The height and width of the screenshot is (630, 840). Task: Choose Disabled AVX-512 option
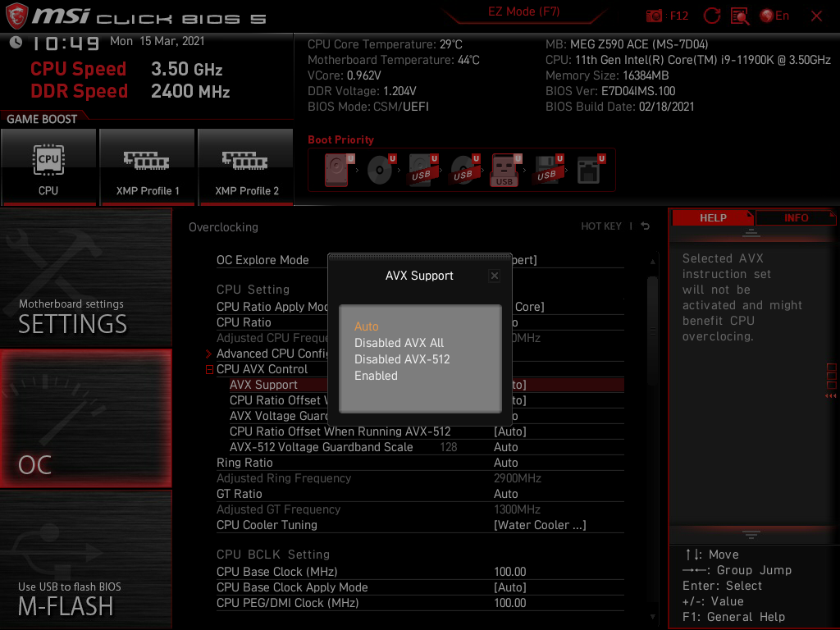(x=402, y=359)
